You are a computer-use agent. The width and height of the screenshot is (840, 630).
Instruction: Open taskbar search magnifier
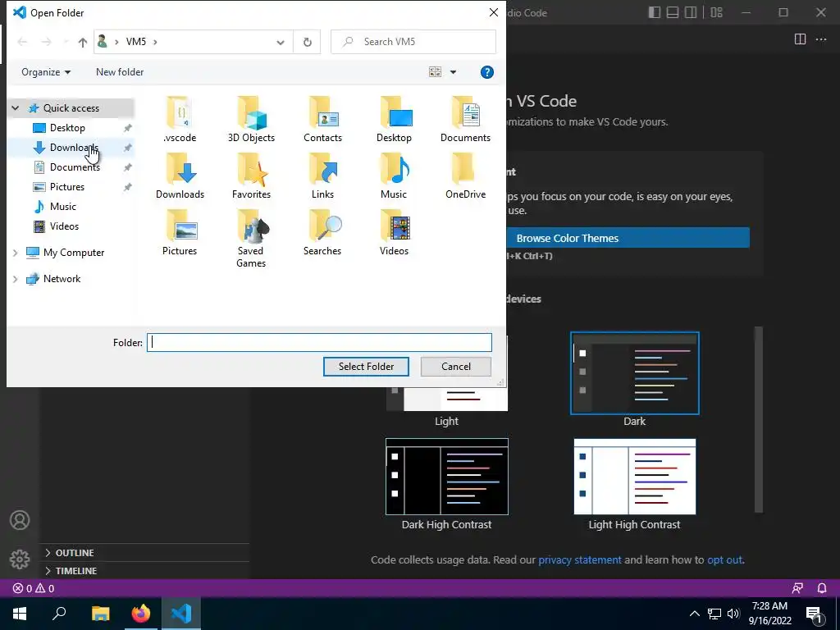(59, 614)
